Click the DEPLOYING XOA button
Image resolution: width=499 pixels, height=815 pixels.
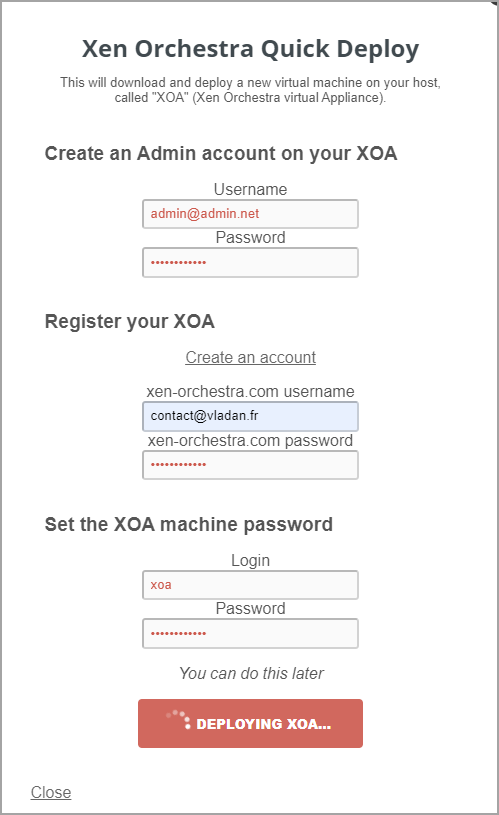pos(250,723)
